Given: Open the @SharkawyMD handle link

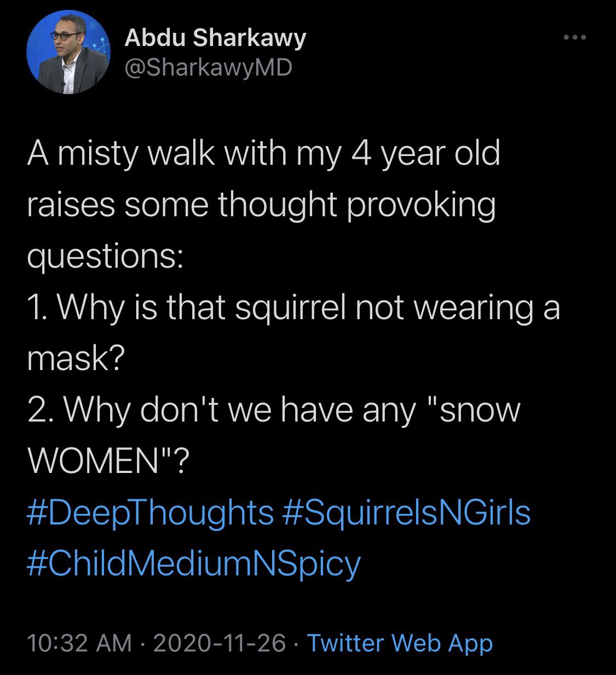Looking at the screenshot, I should pyautogui.click(x=208, y=67).
